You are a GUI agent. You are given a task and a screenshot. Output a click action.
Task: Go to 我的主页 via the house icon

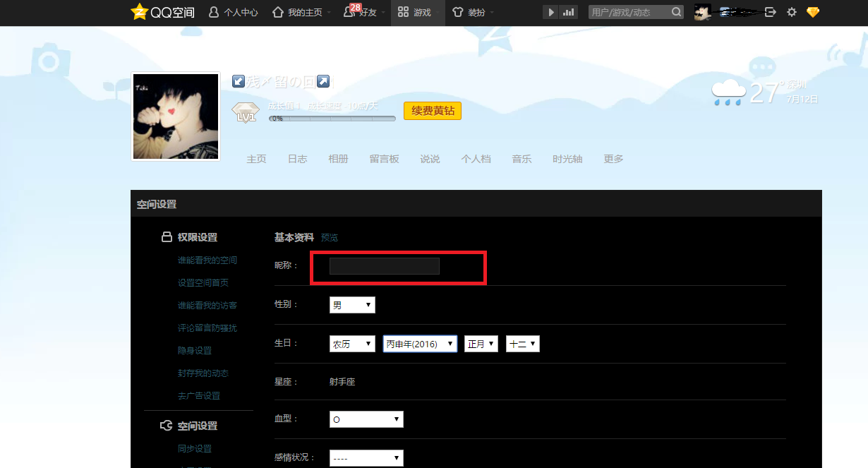click(x=297, y=12)
